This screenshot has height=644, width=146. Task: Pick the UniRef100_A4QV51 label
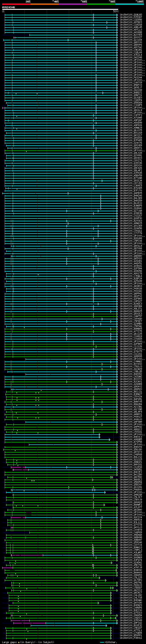[131, 263]
